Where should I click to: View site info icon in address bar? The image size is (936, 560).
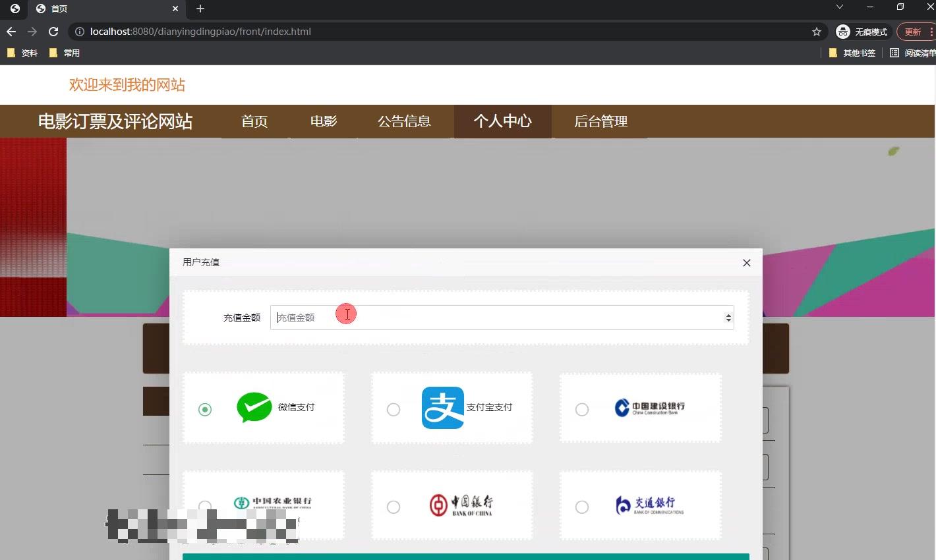[80, 32]
